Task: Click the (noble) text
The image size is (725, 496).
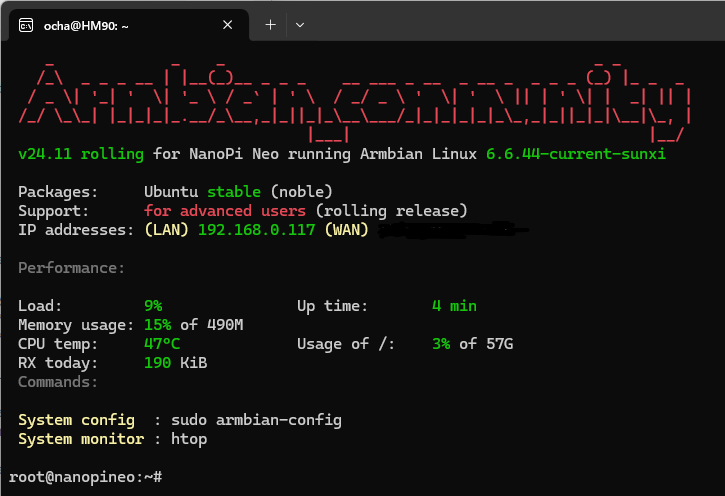Action: tap(301, 192)
